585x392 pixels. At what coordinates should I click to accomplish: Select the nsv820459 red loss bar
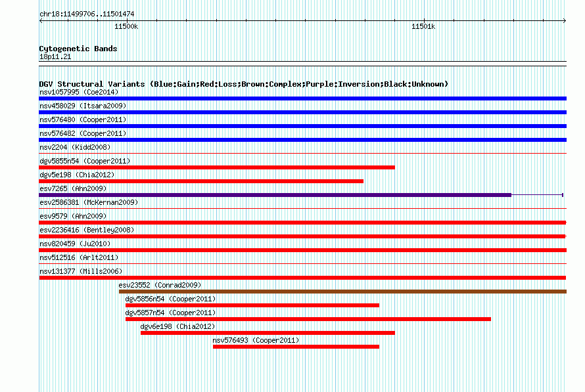302,250
